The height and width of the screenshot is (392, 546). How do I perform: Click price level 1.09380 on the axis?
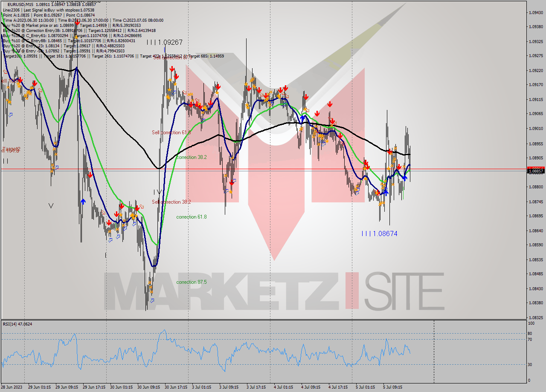tap(535, 26)
